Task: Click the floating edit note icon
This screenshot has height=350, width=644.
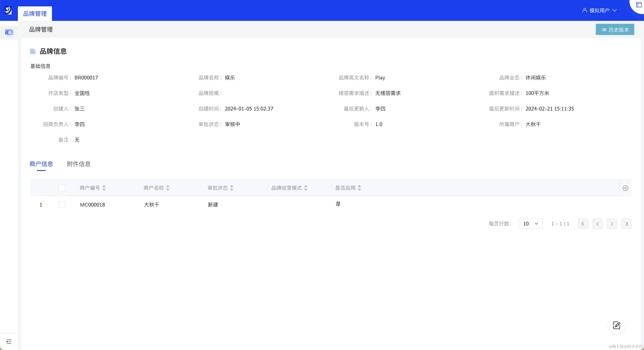Action: coord(616,326)
